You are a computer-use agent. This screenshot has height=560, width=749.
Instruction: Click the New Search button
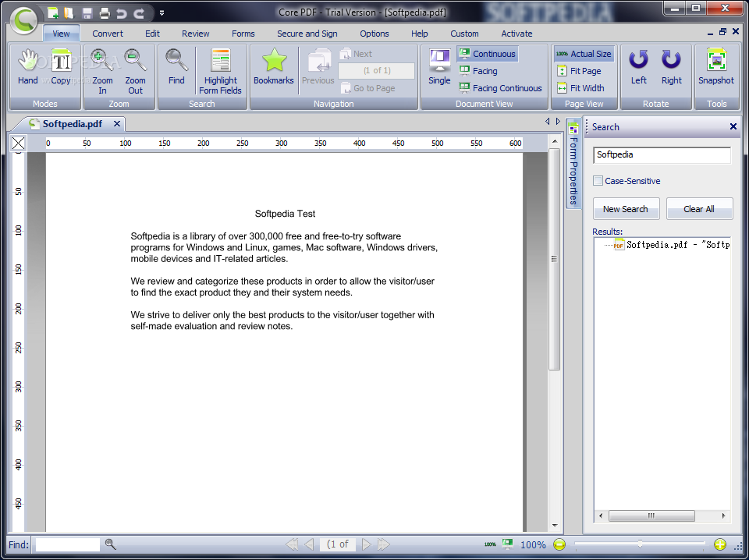point(626,208)
